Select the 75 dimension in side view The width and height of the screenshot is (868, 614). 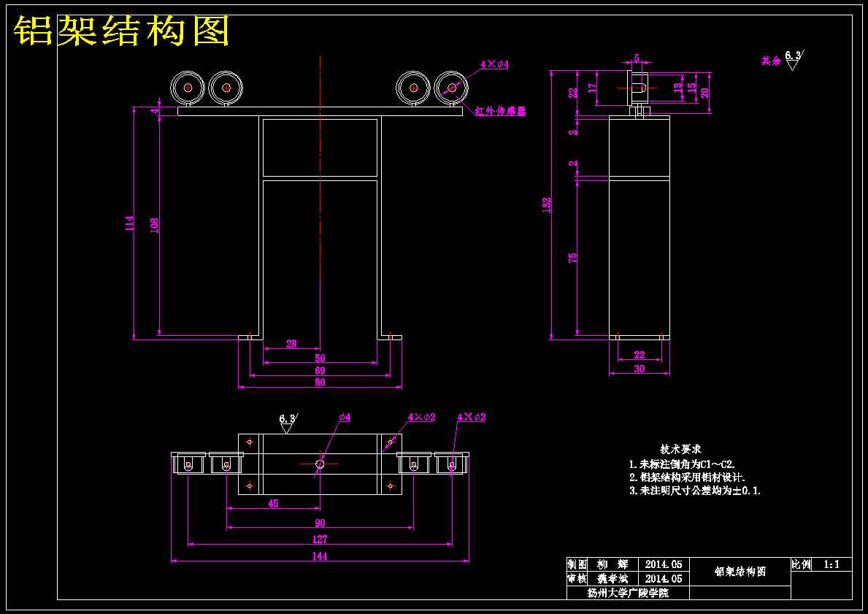click(x=572, y=258)
